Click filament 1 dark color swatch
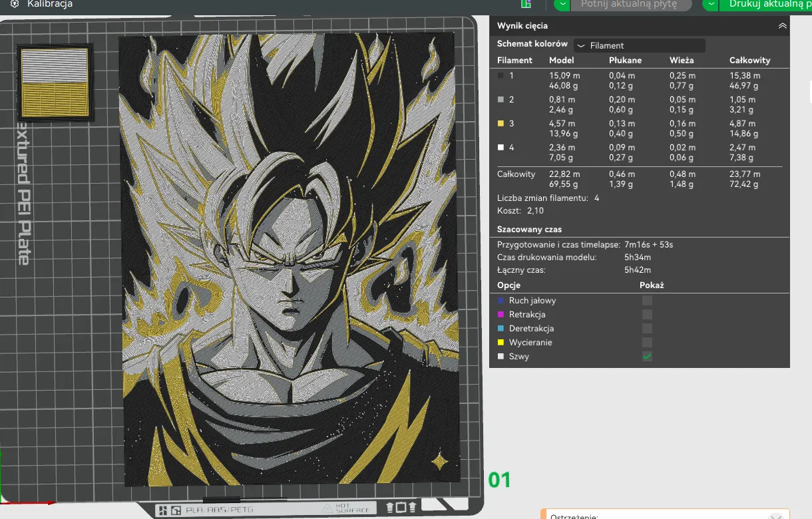812x519 pixels. (x=501, y=76)
